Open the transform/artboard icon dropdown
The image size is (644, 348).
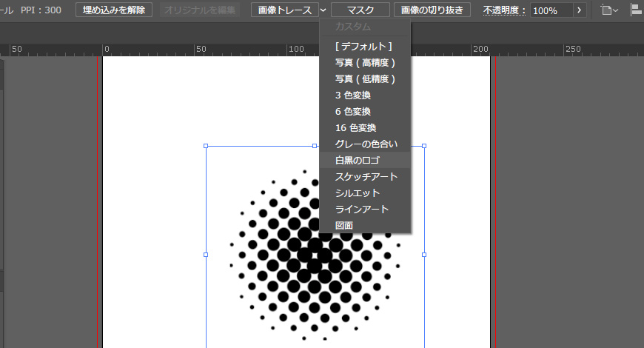pyautogui.click(x=610, y=10)
